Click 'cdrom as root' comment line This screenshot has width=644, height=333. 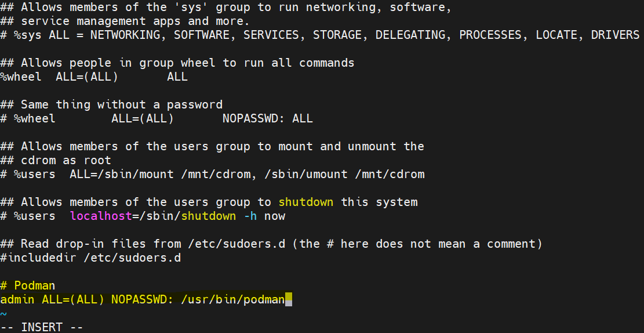[x=66, y=160]
